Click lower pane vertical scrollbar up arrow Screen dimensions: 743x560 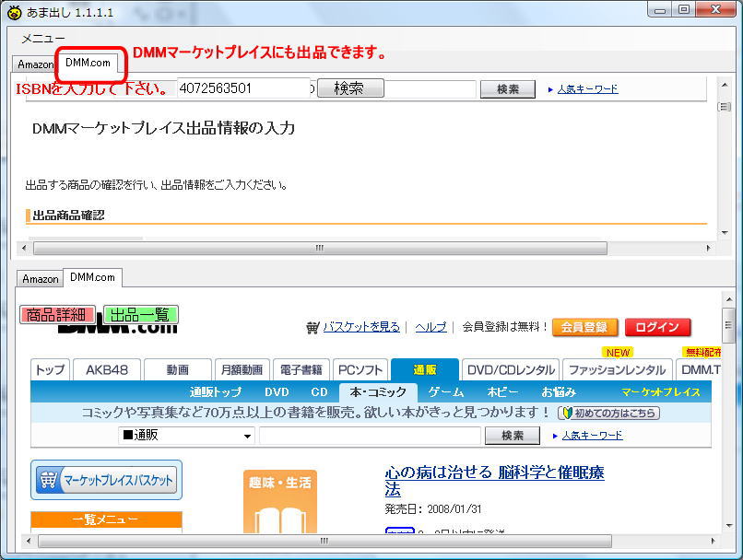pyautogui.click(x=729, y=299)
